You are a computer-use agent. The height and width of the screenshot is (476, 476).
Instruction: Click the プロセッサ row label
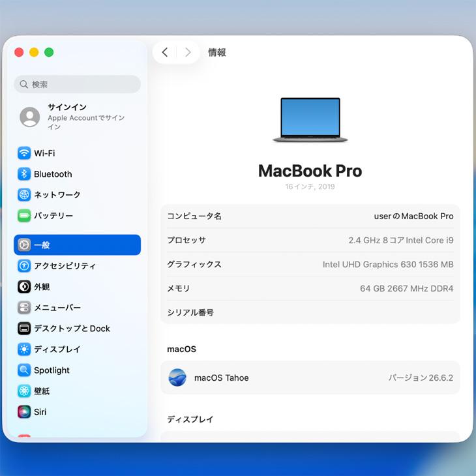click(x=186, y=240)
